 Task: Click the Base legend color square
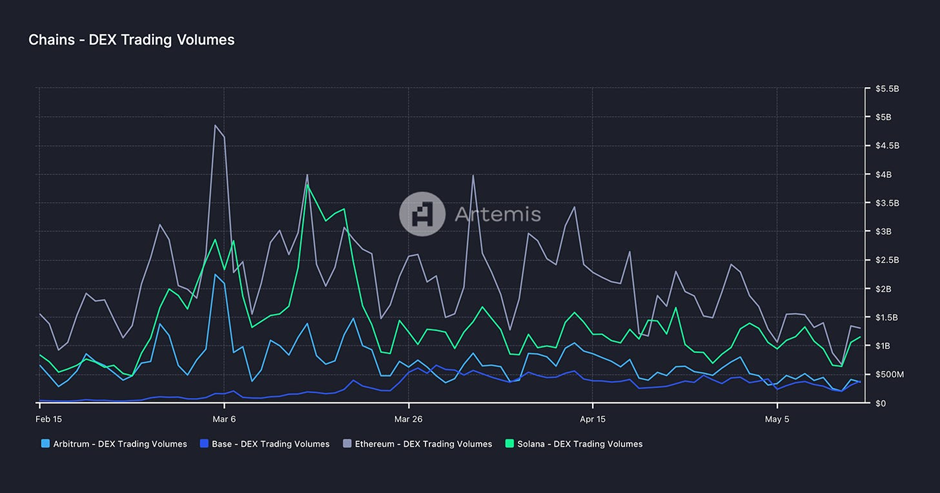click(203, 443)
